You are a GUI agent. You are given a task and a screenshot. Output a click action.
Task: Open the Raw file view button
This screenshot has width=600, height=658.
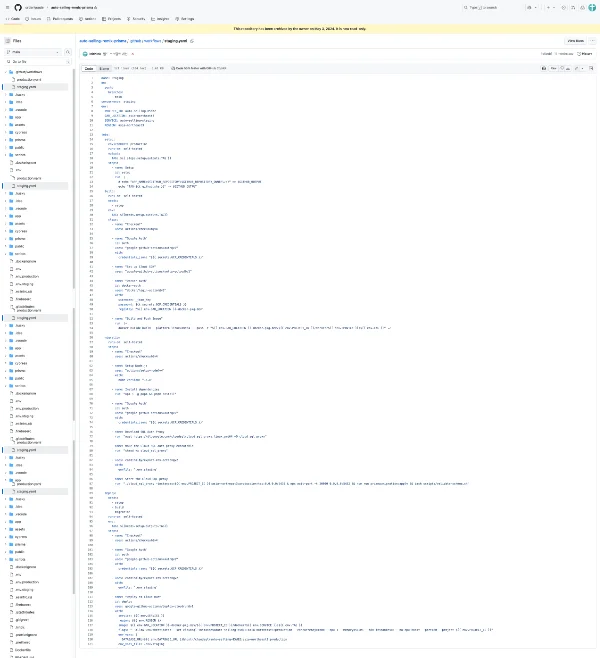pos(554,68)
